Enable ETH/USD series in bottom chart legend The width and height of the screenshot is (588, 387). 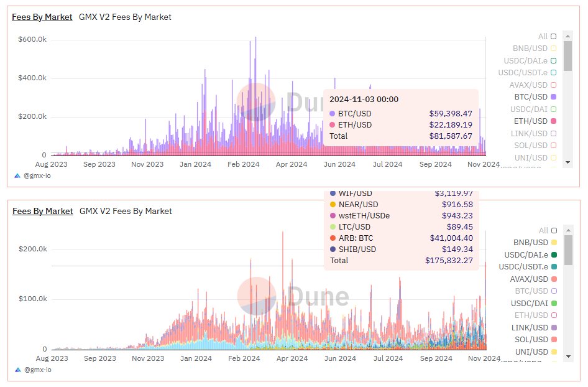536,315
